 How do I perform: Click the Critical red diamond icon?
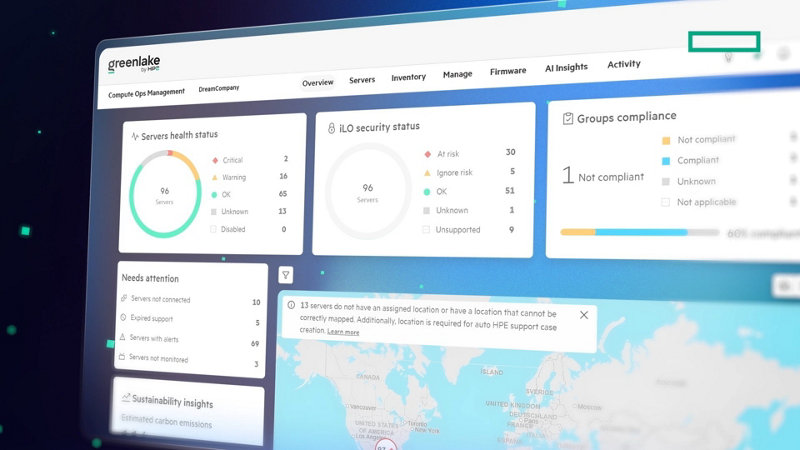[215, 160]
